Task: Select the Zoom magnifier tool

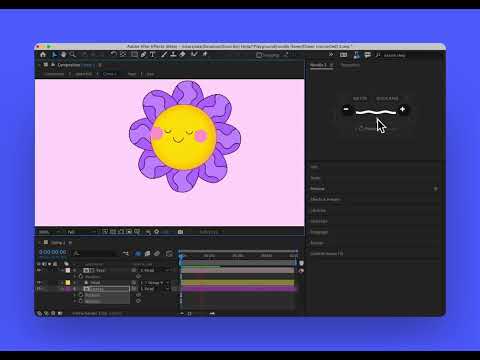Action: pos(73,55)
